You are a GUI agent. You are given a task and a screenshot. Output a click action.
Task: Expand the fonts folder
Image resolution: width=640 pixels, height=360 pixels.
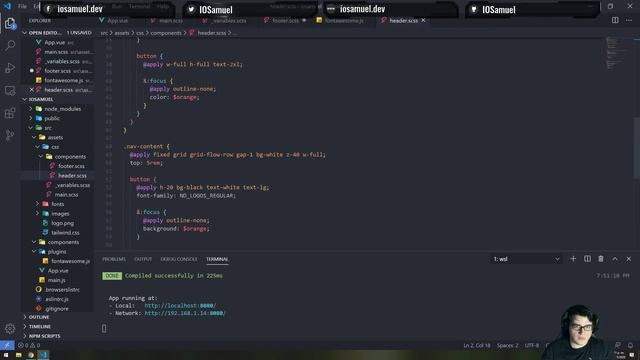point(57,204)
